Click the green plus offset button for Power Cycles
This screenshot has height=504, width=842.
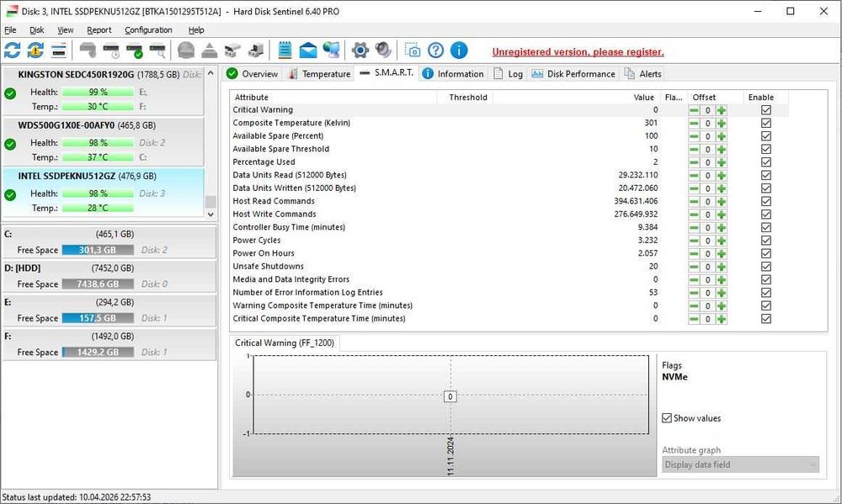722,241
